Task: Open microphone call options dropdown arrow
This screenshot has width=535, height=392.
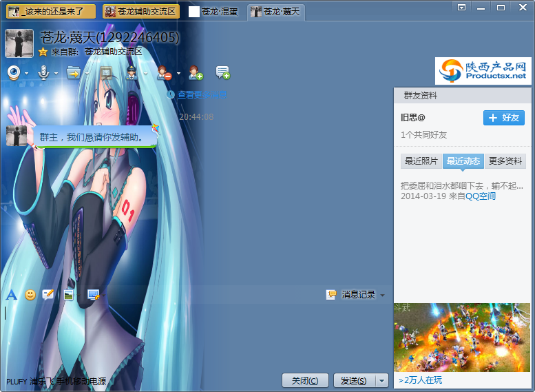Action: pyautogui.click(x=56, y=74)
